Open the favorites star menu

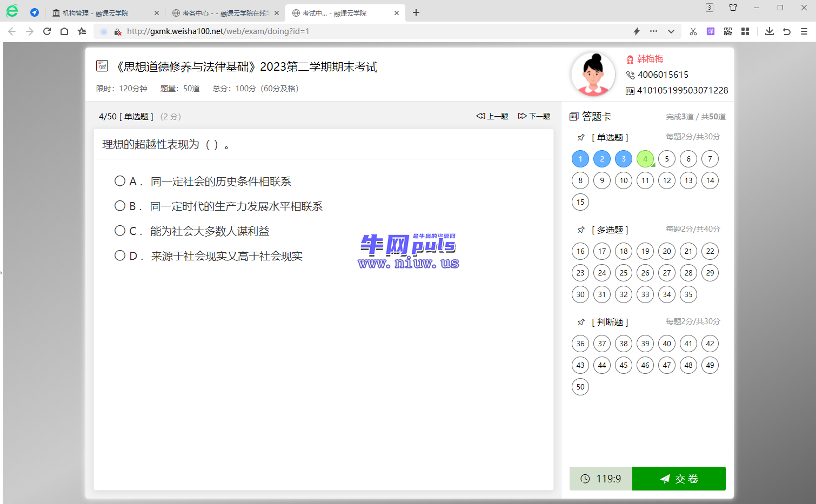(x=82, y=31)
